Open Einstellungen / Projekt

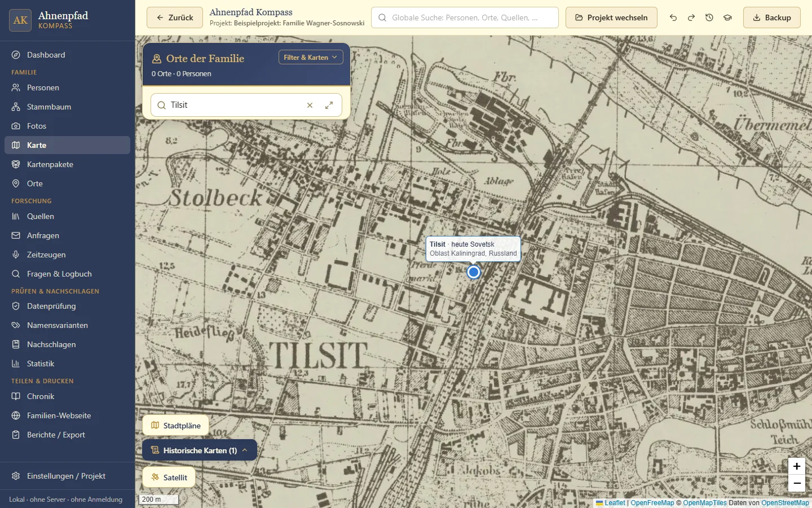pos(67,476)
